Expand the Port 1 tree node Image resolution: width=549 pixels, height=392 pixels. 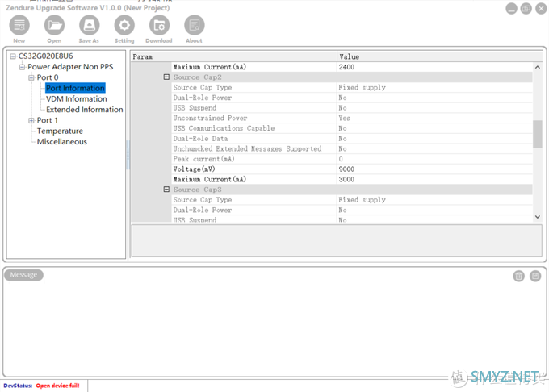(31, 120)
